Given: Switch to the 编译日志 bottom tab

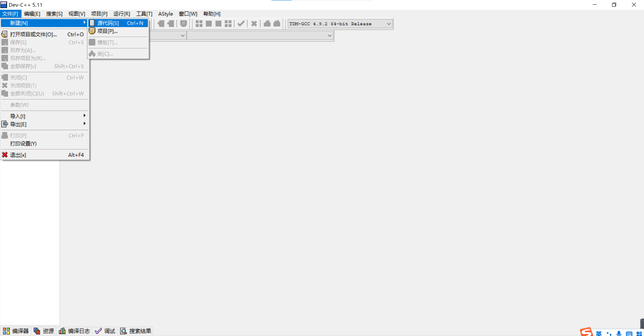Looking at the screenshot, I should pyautogui.click(x=75, y=331).
